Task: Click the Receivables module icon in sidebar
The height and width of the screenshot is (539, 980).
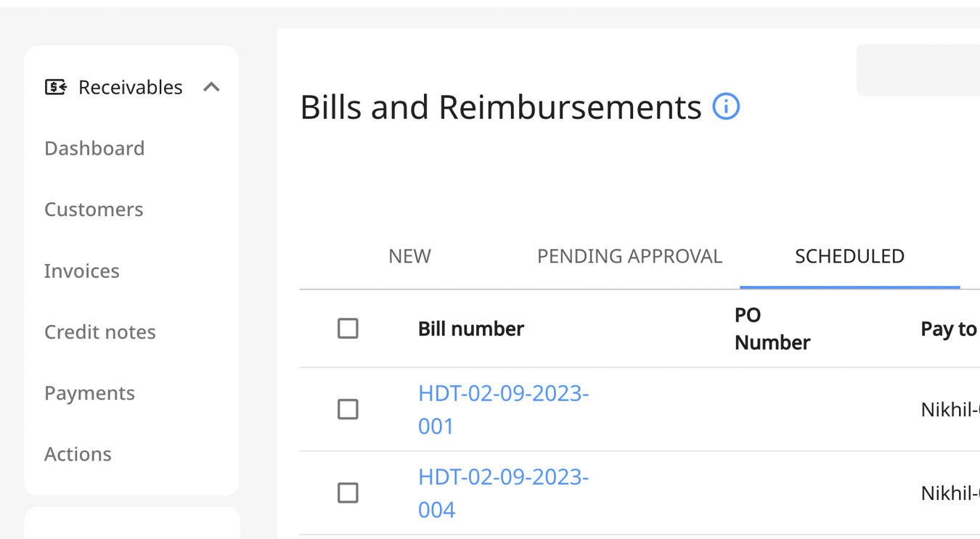Action: 55,86
